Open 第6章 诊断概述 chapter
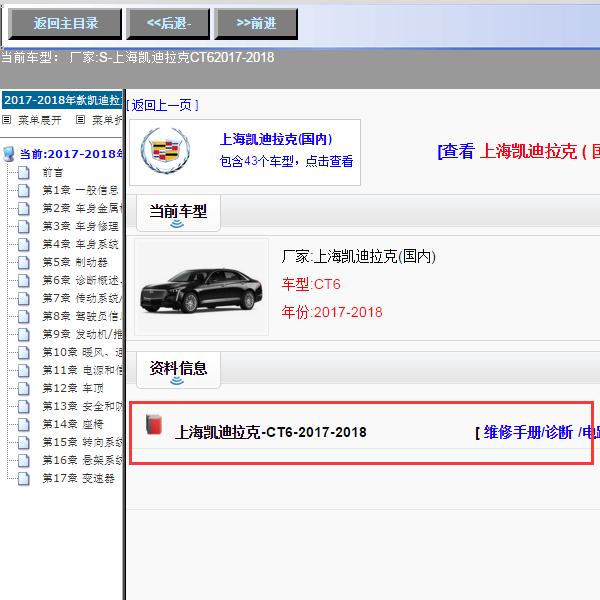Image resolution: width=600 pixels, height=600 pixels. coord(82,280)
